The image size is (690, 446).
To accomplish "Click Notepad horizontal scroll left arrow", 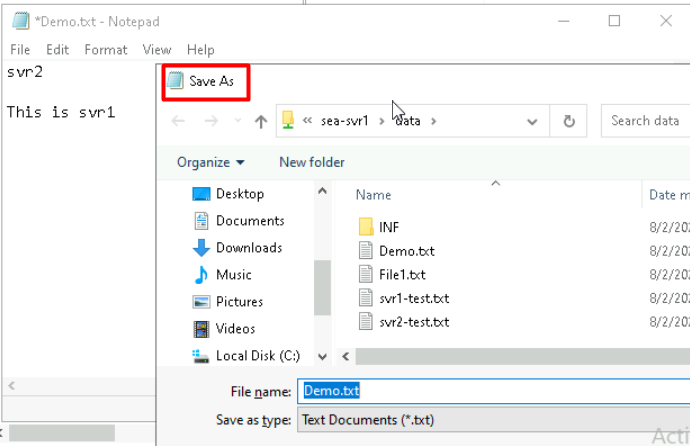I will pos(11,386).
